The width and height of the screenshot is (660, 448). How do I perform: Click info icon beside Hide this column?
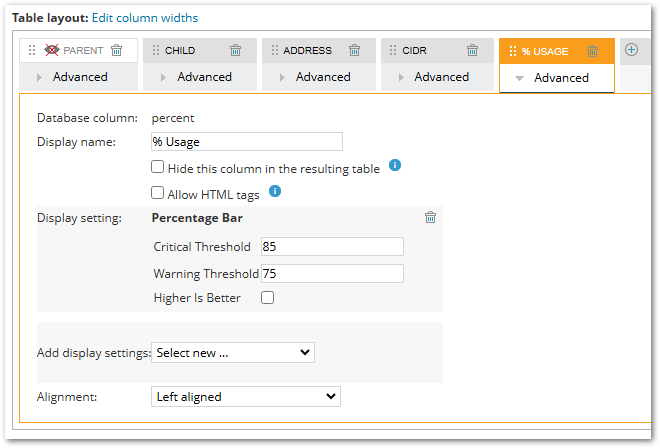pyautogui.click(x=395, y=165)
